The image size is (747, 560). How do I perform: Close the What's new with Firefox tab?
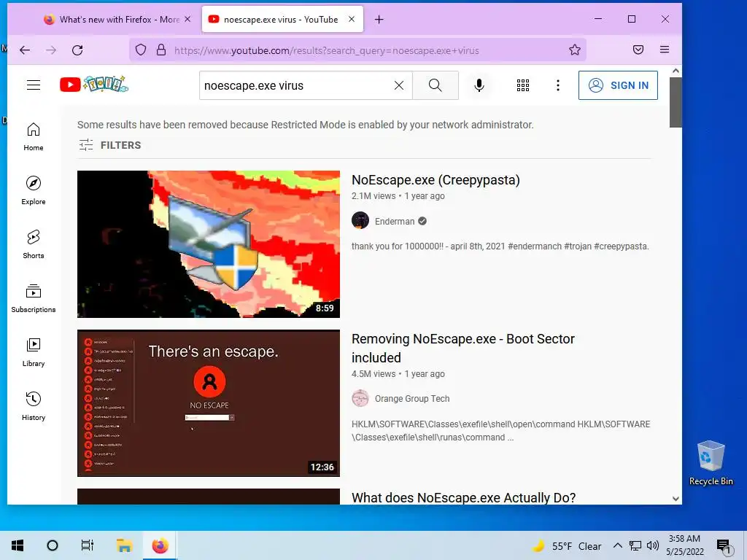coord(187,19)
